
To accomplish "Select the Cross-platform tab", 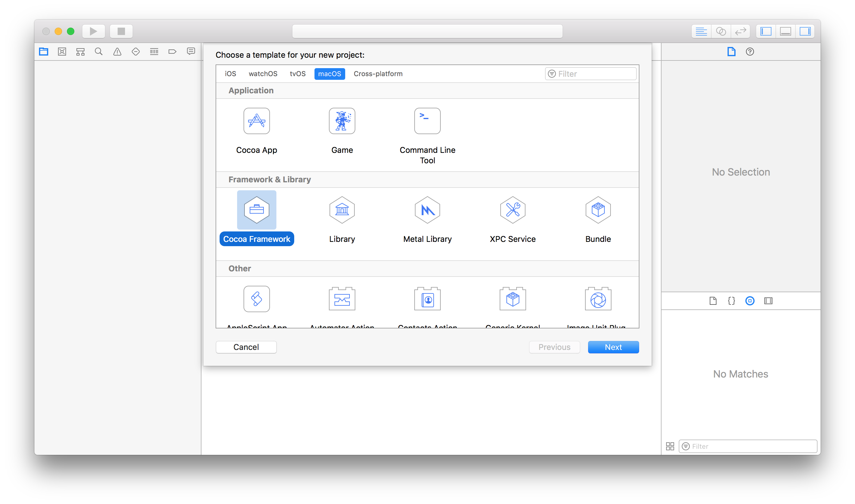I will (x=378, y=74).
